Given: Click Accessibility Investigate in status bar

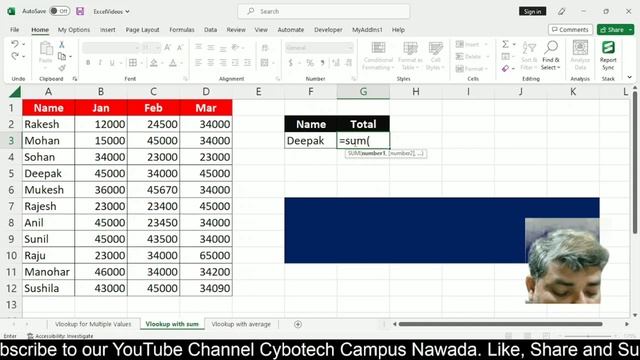Looking at the screenshot, I should 60,336.
